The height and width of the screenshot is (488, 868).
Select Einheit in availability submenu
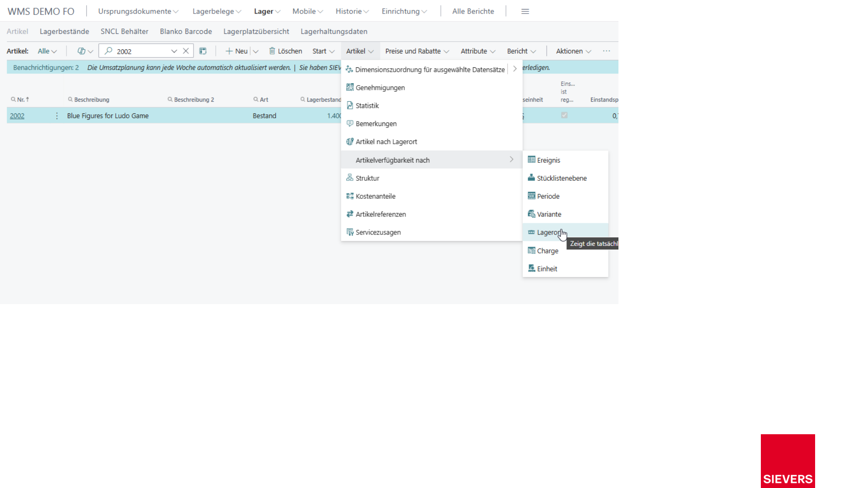coord(565,269)
